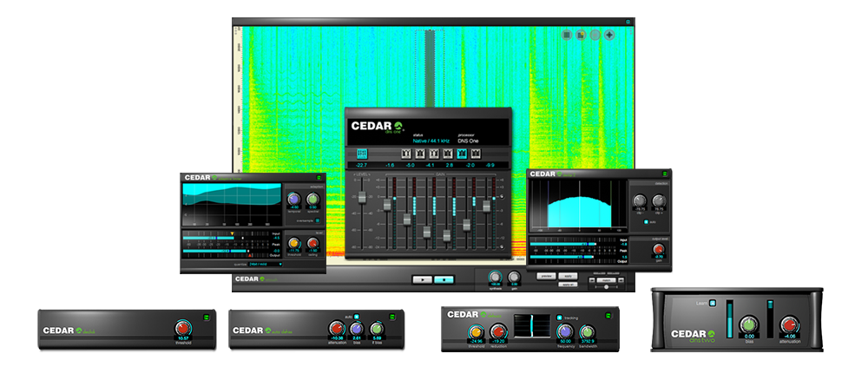Click the play button in the retouch bar
Viewport: 868px width, 367px height.
click(423, 279)
